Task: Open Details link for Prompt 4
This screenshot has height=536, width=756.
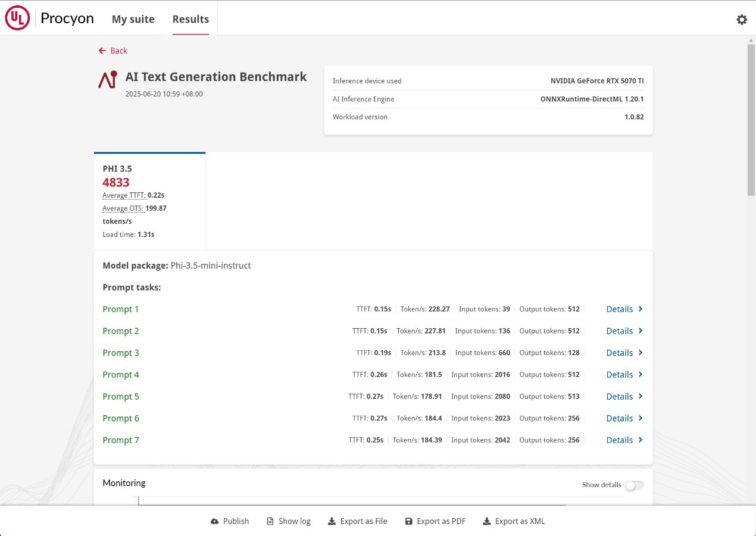Action: [x=619, y=375]
